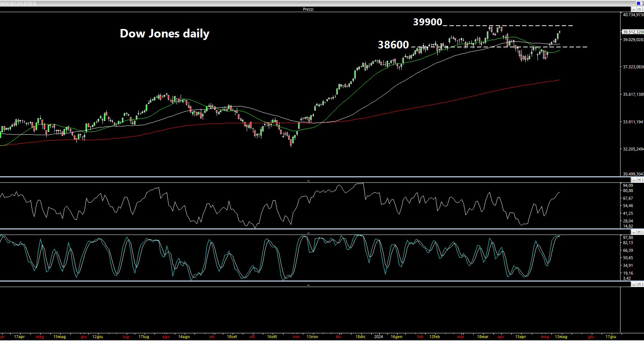Click the 18set date label on the time axis
This screenshot has height=341, width=644.
point(232,337)
